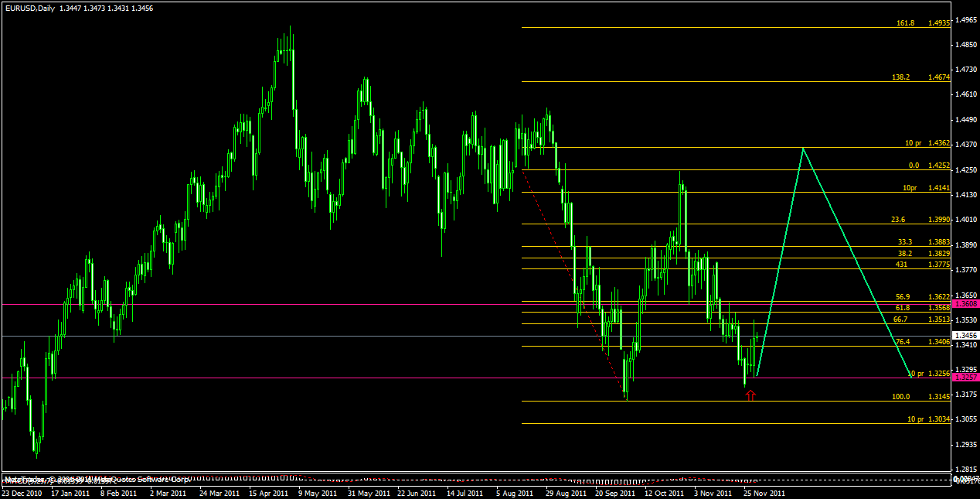980x499 pixels.
Task: Select the red dotted Fibonacci trendline
Action: tap(574, 285)
